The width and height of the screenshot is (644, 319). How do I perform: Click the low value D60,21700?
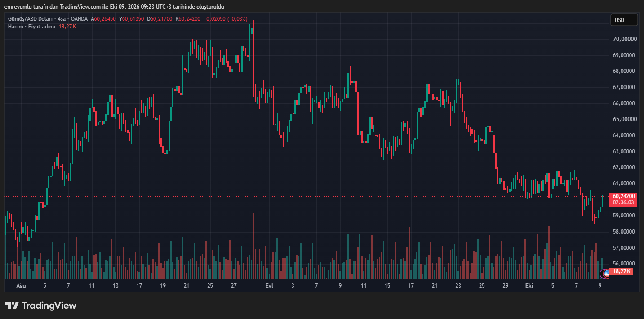pos(160,19)
